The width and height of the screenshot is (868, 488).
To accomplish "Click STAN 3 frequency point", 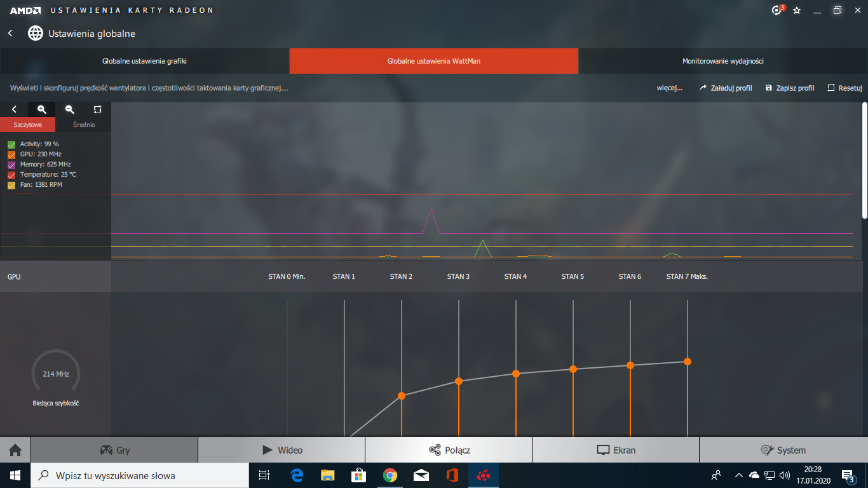I will point(459,381).
